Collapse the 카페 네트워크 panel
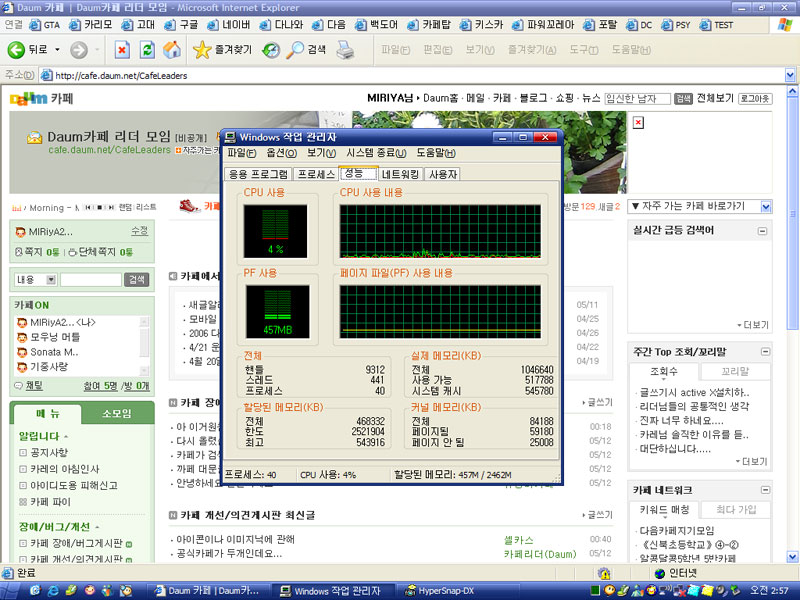The width and height of the screenshot is (800, 600). point(765,490)
